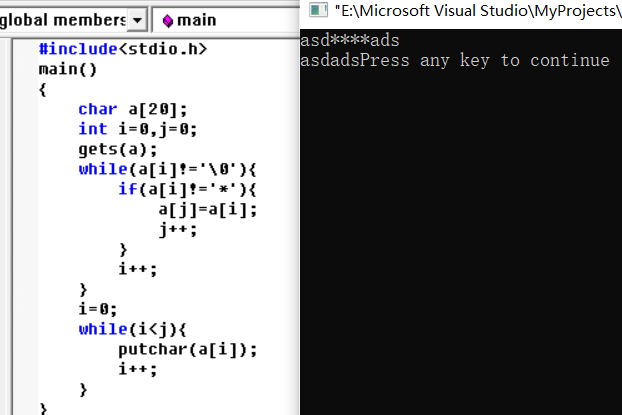Open the global members dropdown arrow

(x=137, y=20)
